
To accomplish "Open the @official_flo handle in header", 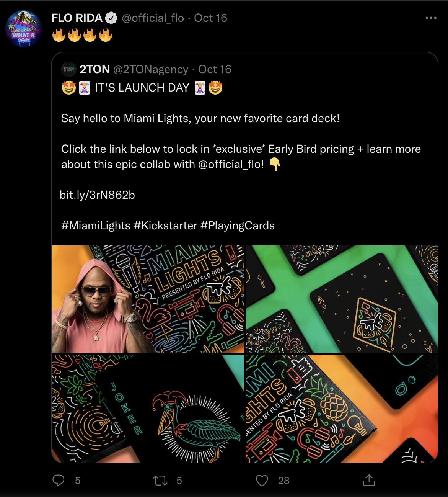I will (x=153, y=18).
